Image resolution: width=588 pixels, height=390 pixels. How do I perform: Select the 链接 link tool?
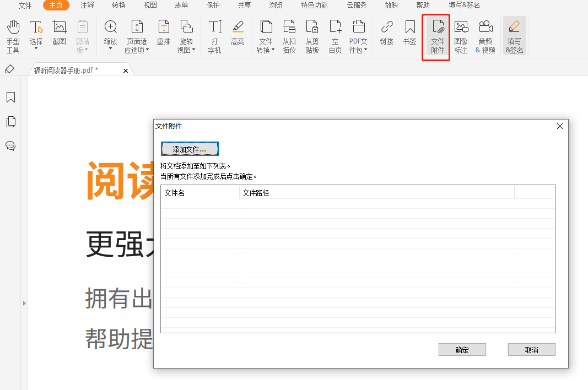pyautogui.click(x=386, y=35)
